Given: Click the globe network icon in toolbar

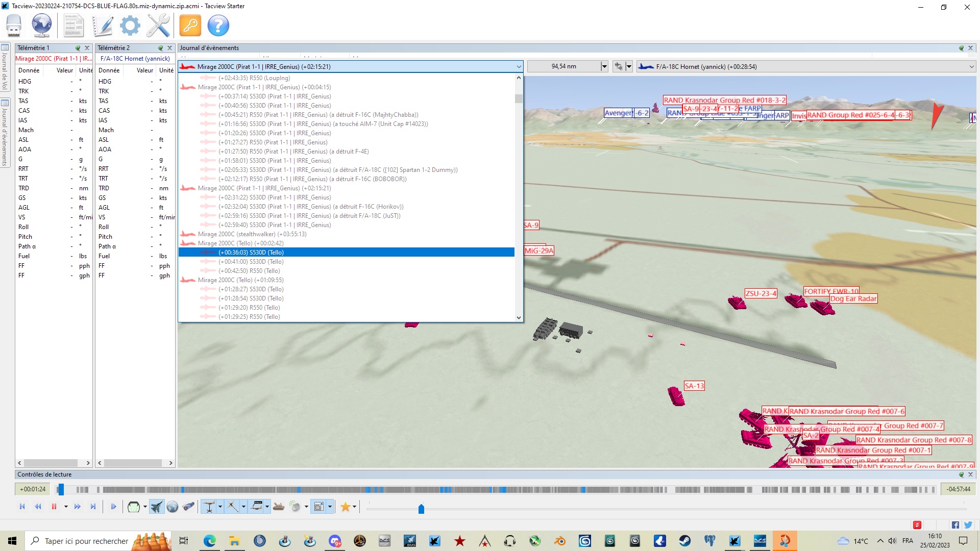Looking at the screenshot, I should (x=42, y=25).
